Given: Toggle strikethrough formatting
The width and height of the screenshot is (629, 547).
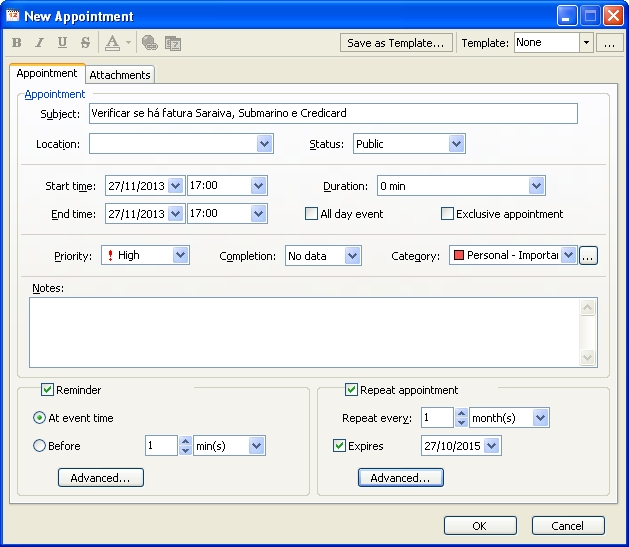Looking at the screenshot, I should pos(85,43).
